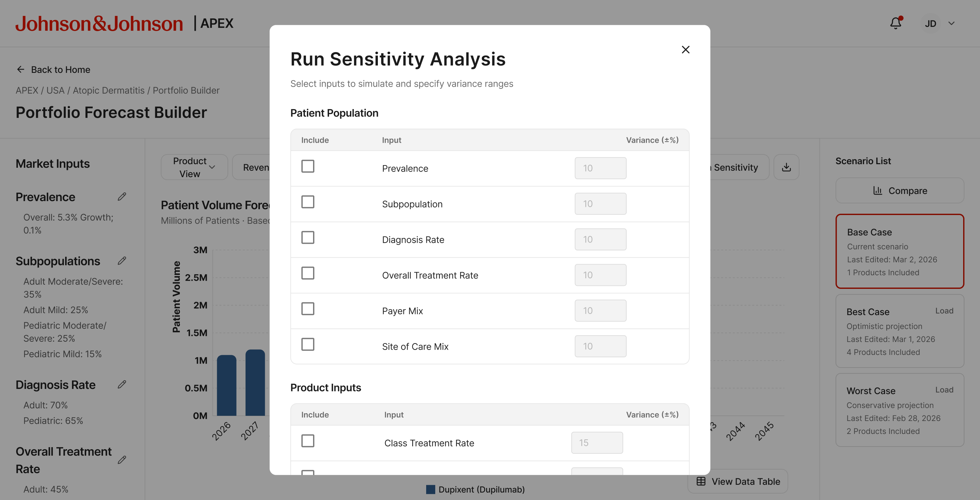The height and width of the screenshot is (500, 980).
Task: Load the Best Case scenario
Action: point(944,311)
